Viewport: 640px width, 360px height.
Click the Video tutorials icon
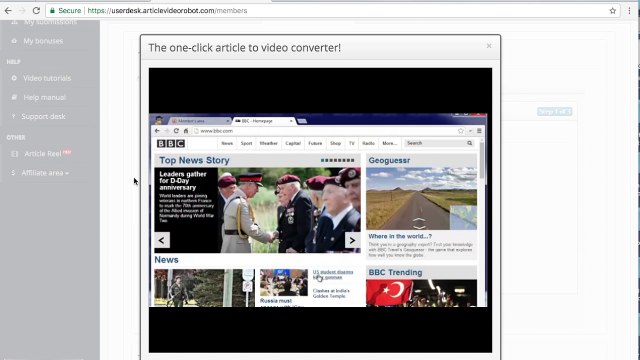(14, 78)
